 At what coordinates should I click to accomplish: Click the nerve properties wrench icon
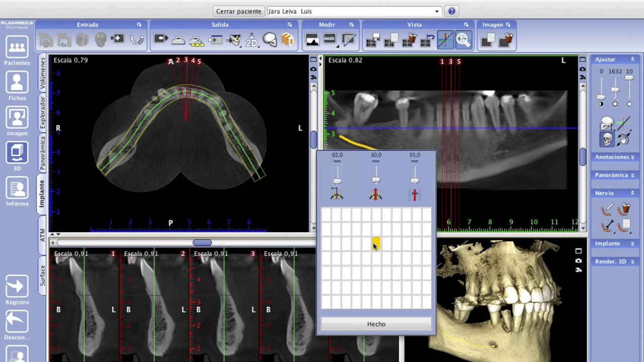[x=607, y=226]
